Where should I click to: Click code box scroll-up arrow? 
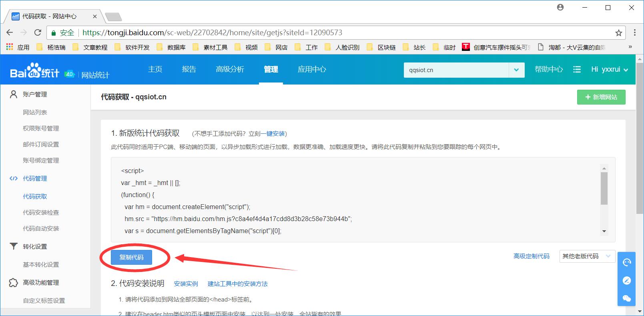pos(604,168)
